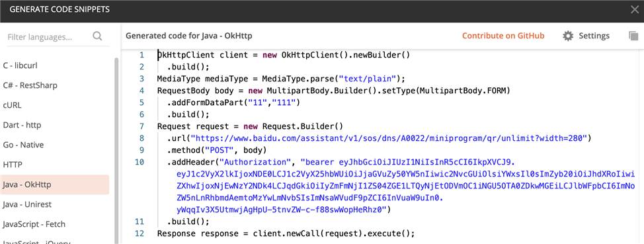Click the GENERATE CODE SNIPPETS header title
Image resolution: width=644 pixels, height=244 pixels.
(60, 9)
